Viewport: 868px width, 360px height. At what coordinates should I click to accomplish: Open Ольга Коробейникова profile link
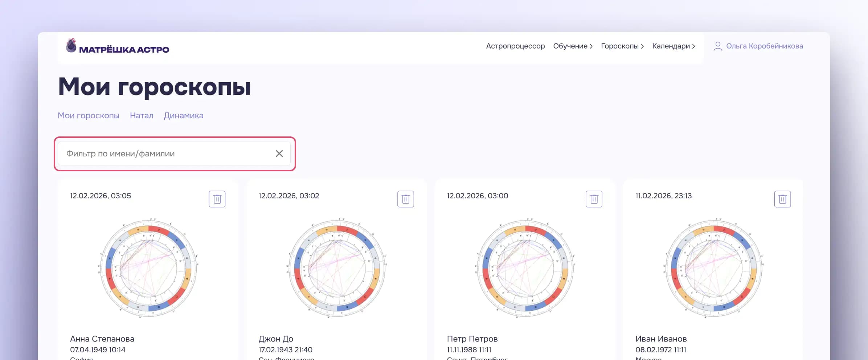(764, 46)
